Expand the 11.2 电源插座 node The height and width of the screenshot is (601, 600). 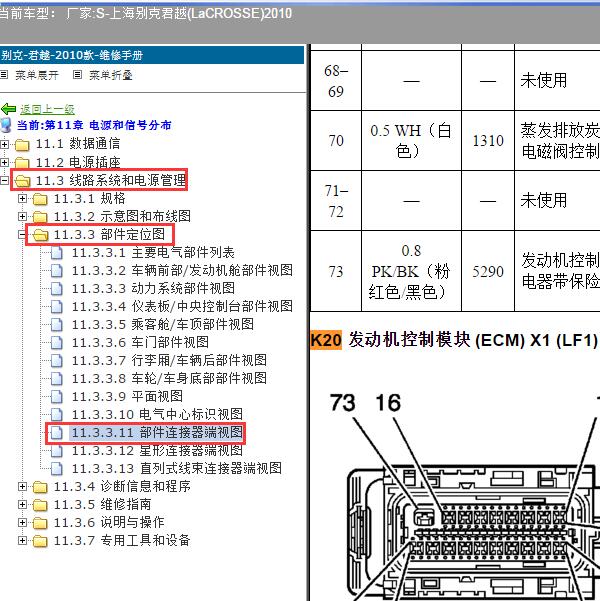click(4, 162)
